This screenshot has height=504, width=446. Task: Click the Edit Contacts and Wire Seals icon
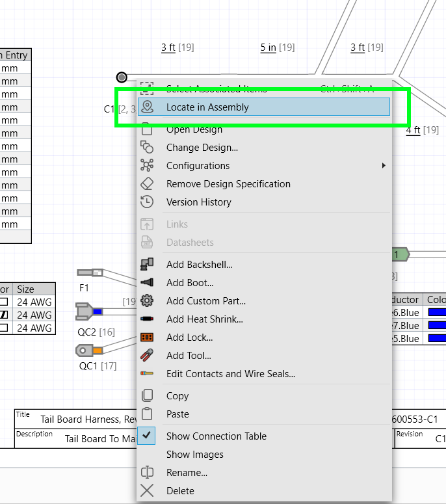tap(147, 373)
